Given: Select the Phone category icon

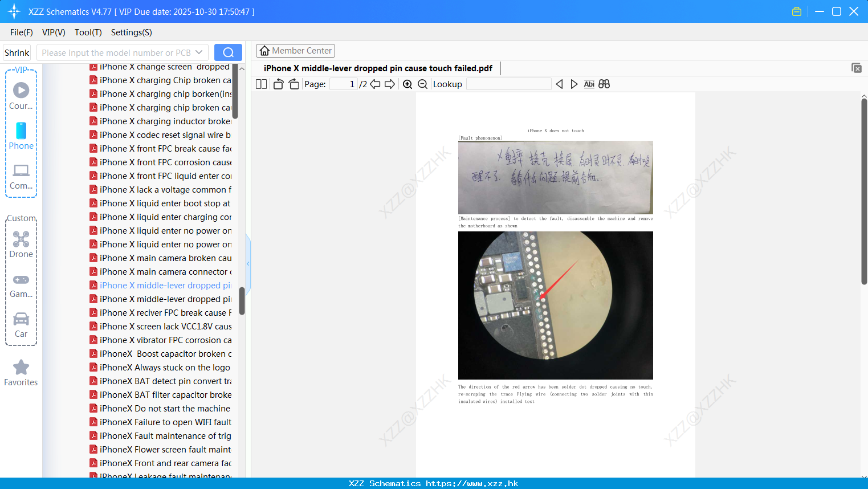Looking at the screenshot, I should point(21,131).
